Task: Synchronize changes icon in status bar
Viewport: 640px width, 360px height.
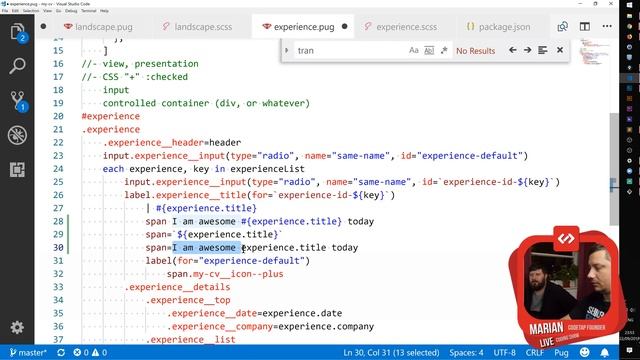Action: pyautogui.click(x=61, y=352)
